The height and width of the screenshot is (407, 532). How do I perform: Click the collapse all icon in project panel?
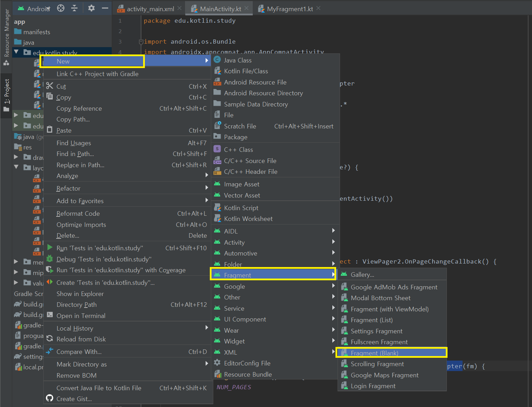[x=74, y=8]
